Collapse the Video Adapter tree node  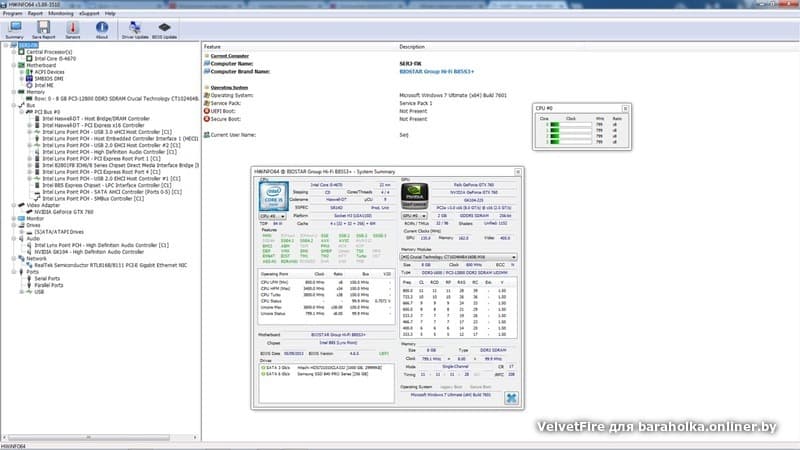(x=14, y=205)
